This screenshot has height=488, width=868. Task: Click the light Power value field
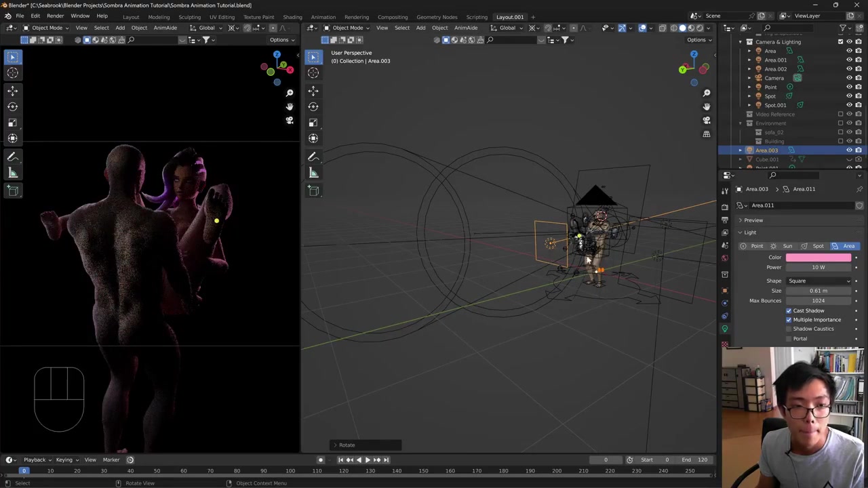coord(818,267)
